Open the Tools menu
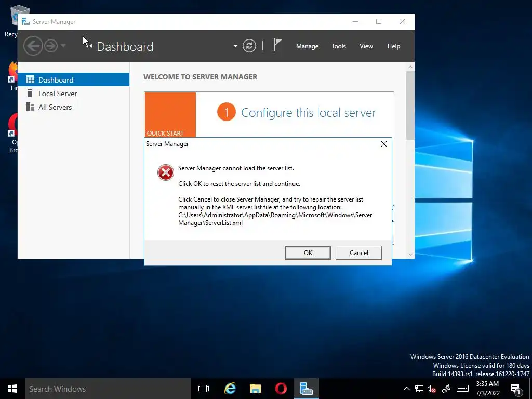This screenshot has width=532, height=399. pos(339,46)
